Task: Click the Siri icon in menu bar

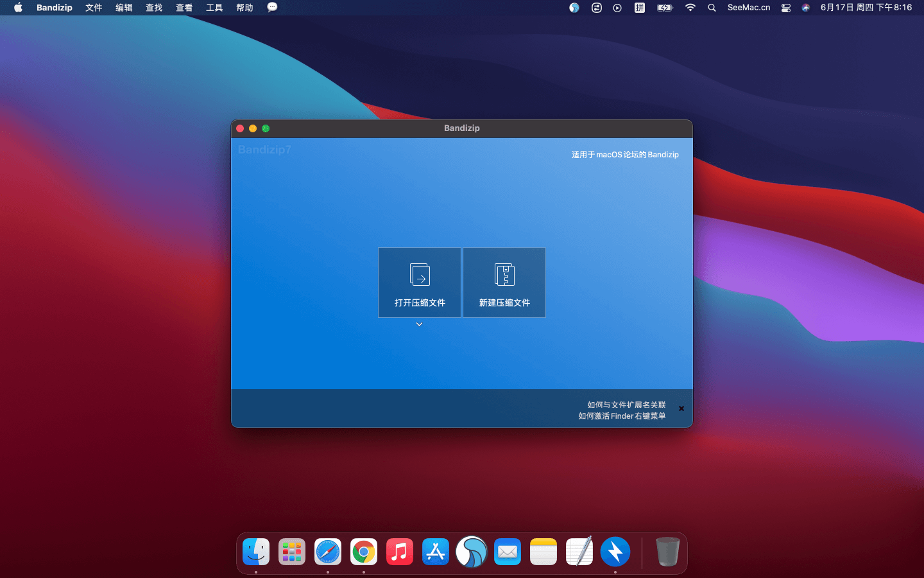Action: [x=805, y=8]
